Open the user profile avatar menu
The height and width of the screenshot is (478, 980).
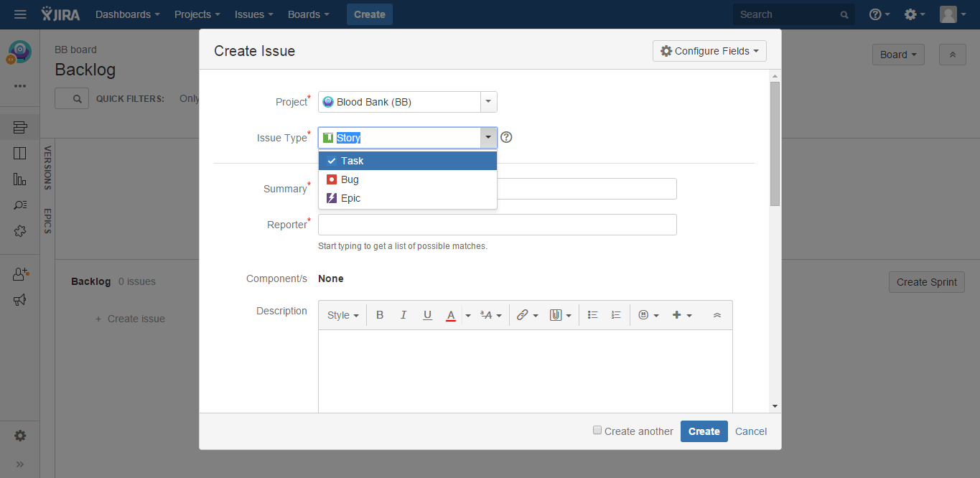pos(953,14)
